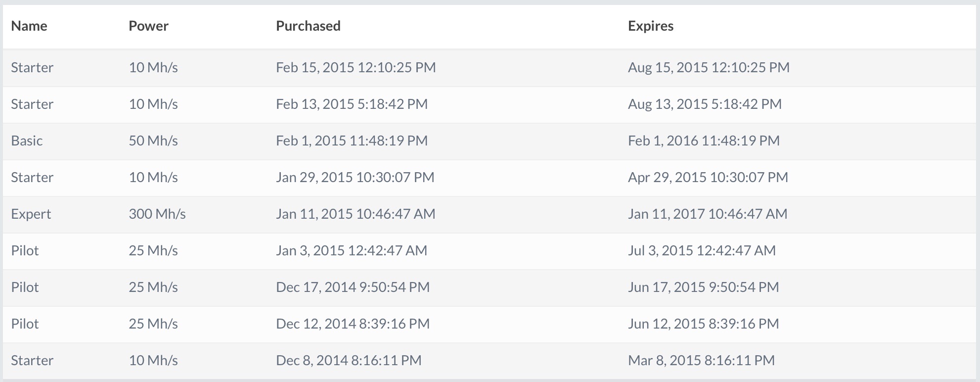Screen dimensions: 980x382
Task: Click the Aug 15, 2015 expiry date
Action: click(709, 67)
